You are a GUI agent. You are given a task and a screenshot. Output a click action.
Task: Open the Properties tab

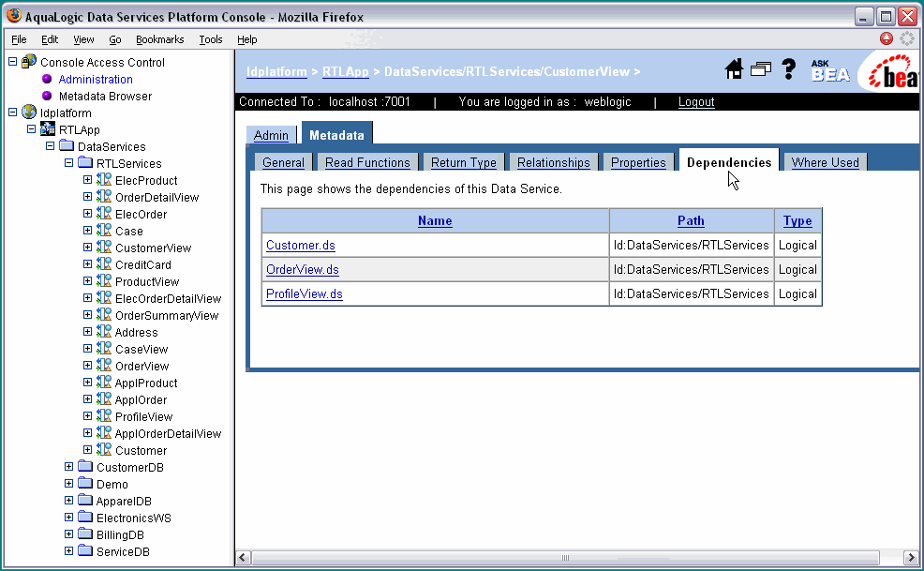tap(638, 162)
